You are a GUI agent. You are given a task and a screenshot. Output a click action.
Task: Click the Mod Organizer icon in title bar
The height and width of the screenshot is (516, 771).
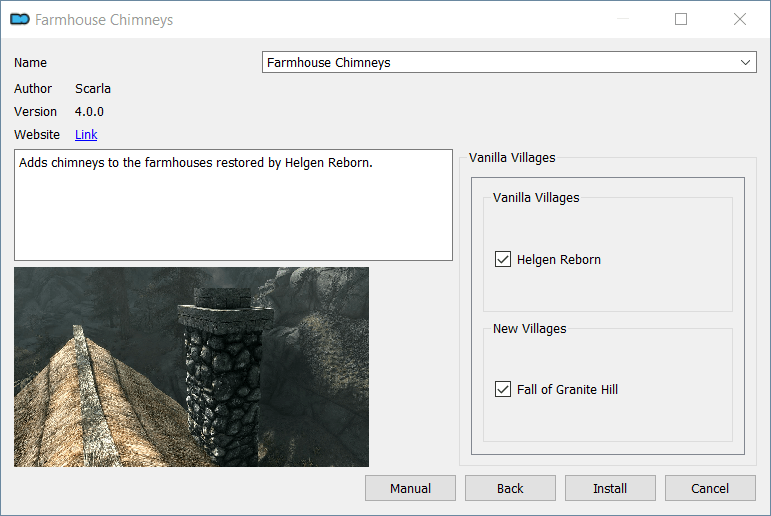[x=20, y=19]
